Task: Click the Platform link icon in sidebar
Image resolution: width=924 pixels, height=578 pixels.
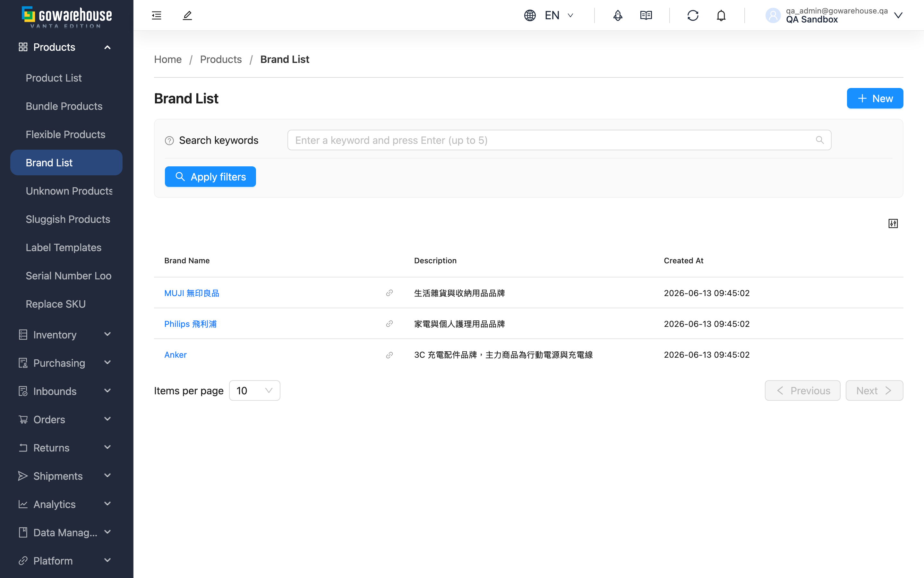Action: click(x=23, y=561)
